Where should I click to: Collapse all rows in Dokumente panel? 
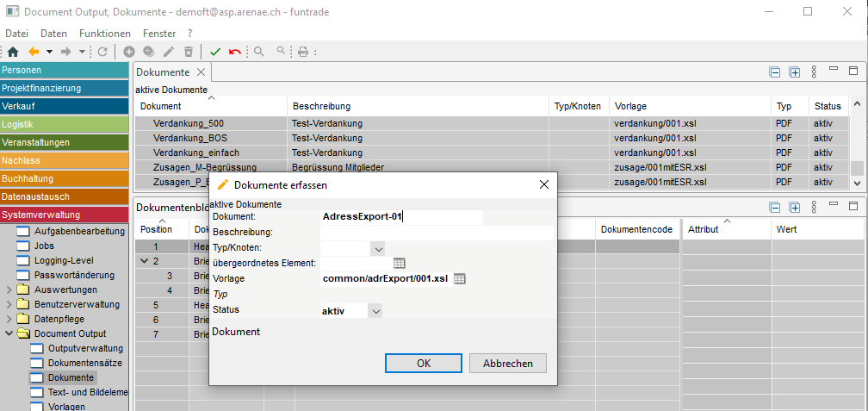pos(775,73)
